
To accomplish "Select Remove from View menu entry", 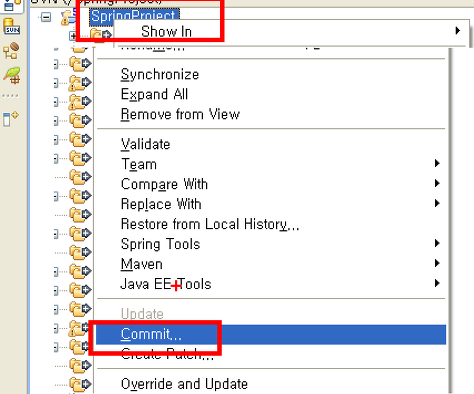I will [x=271, y=114].
